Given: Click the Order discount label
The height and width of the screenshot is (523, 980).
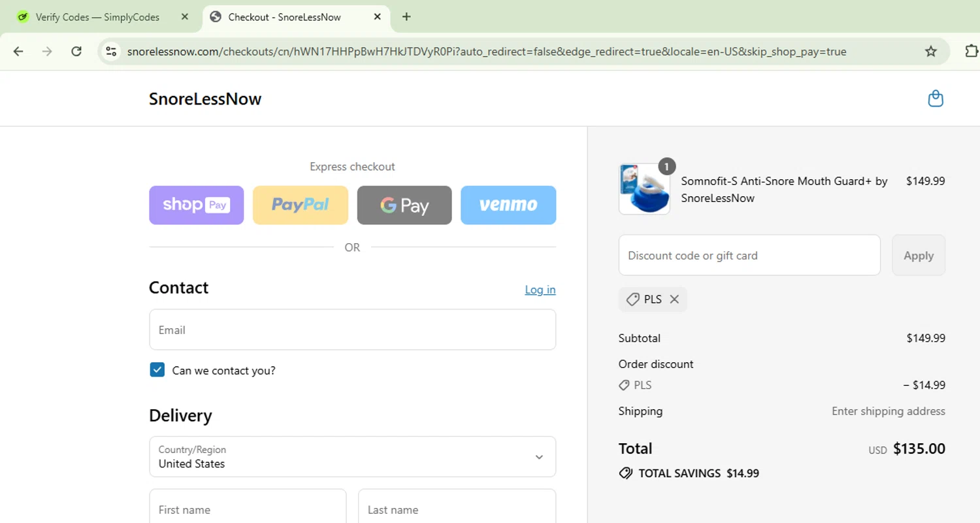Looking at the screenshot, I should coord(656,364).
